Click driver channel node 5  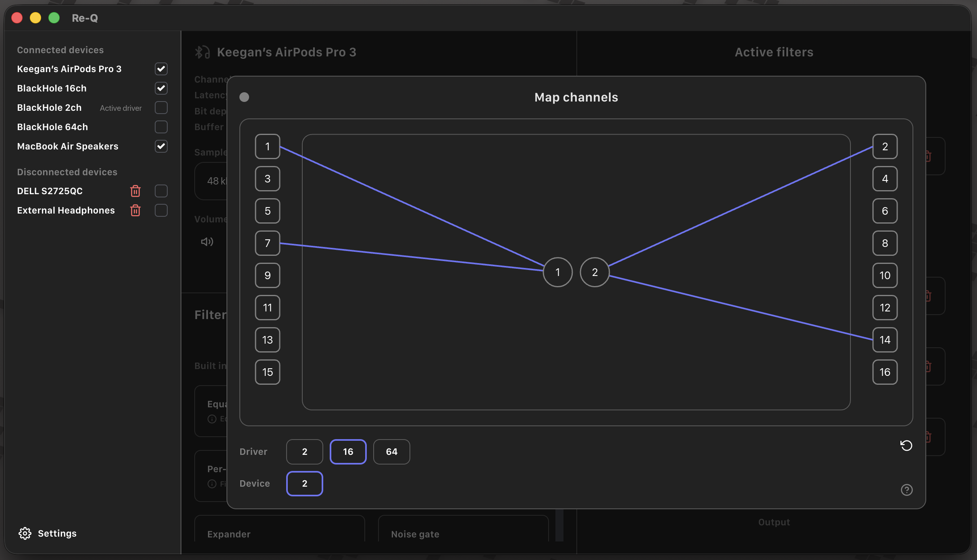[x=268, y=211]
